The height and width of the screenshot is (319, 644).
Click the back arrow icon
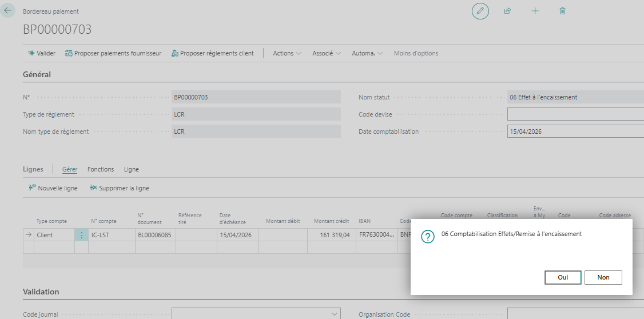pos(8,10)
